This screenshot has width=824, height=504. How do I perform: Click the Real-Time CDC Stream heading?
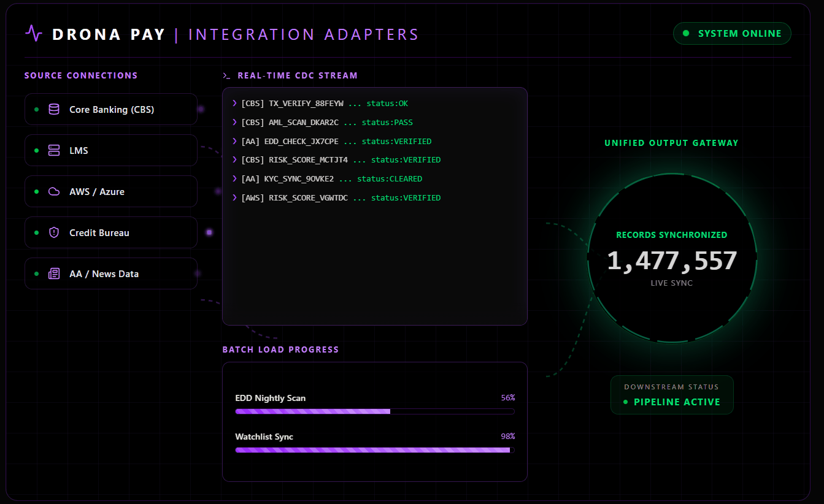[x=298, y=76]
